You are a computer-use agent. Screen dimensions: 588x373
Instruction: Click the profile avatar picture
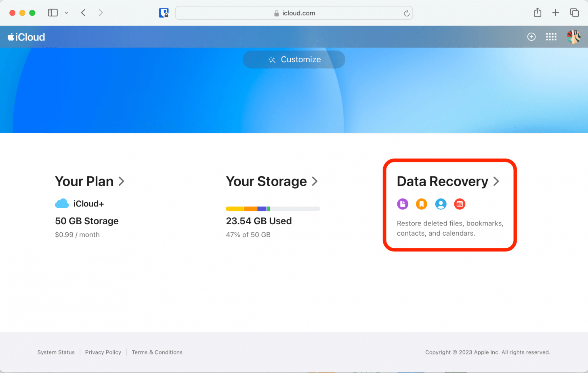(x=573, y=36)
